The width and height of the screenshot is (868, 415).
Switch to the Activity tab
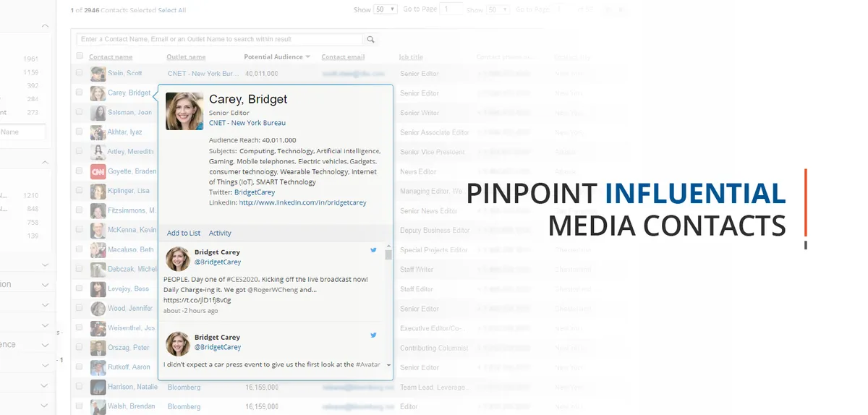[220, 233]
